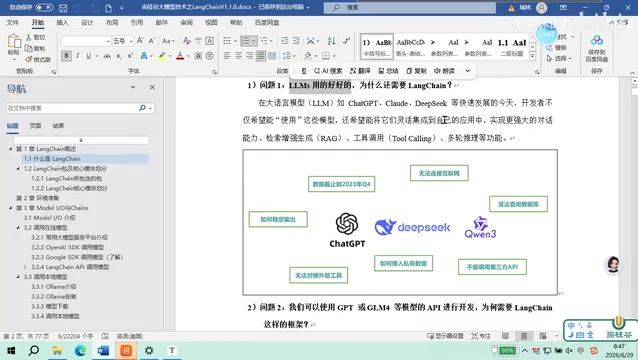Viewport: 638px width, 360px height.
Task: Apply the red font color
Action: (x=180, y=56)
